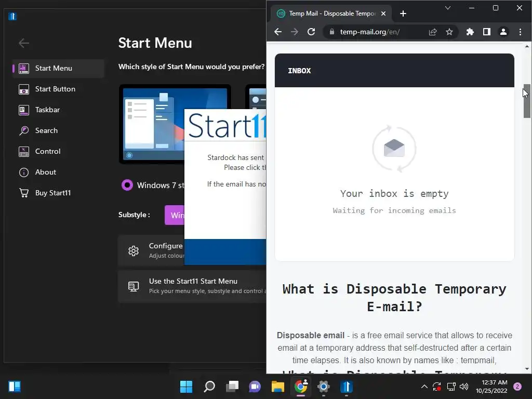Open Chrome tab search chevron
Image resolution: width=532 pixels, height=399 pixels.
tap(448, 8)
